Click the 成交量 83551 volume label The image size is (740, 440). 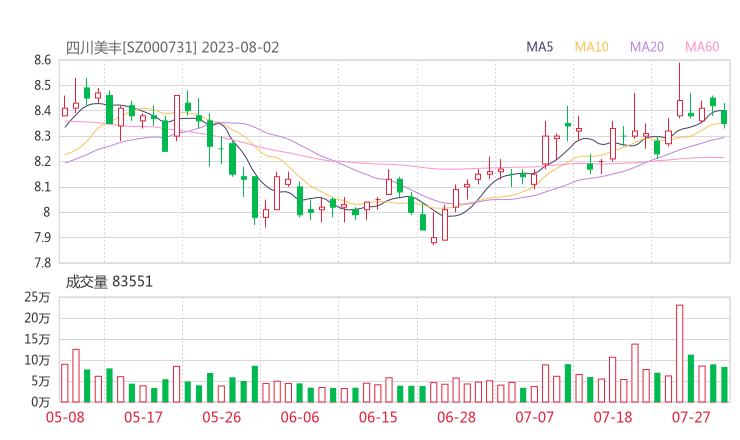[x=109, y=282]
